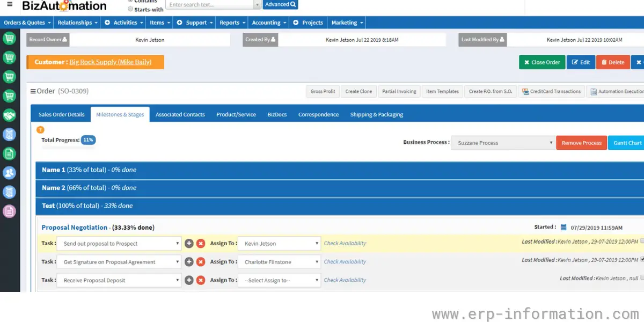Click the third shopping cart sidebar icon
644x322 pixels.
[x=9, y=77]
